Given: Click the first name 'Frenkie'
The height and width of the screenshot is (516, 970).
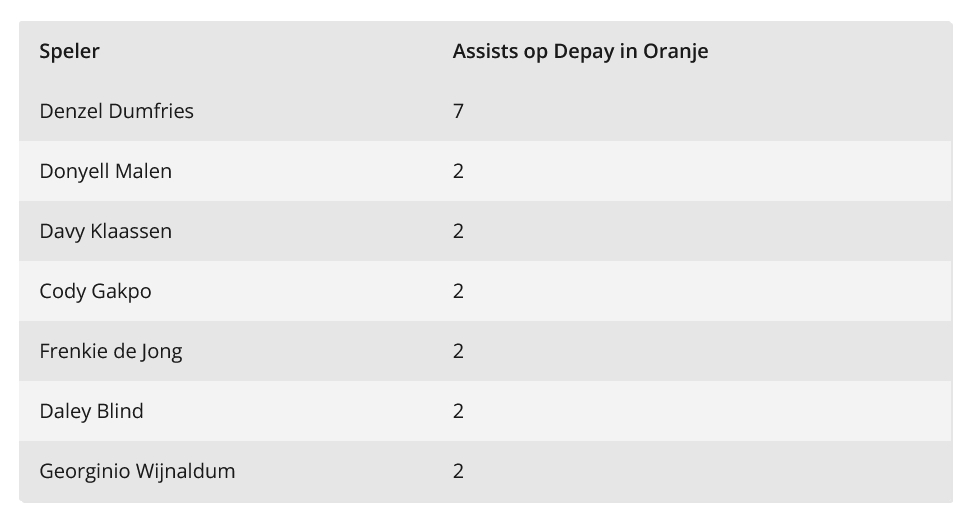Looking at the screenshot, I should point(73,351).
